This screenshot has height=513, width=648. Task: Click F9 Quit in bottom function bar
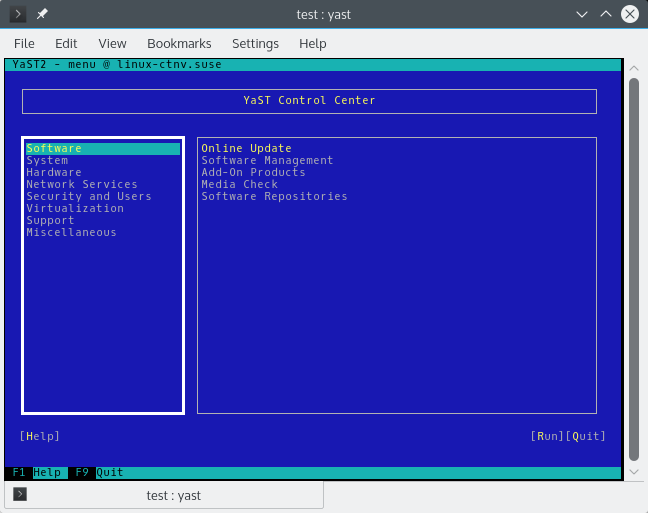[99, 472]
